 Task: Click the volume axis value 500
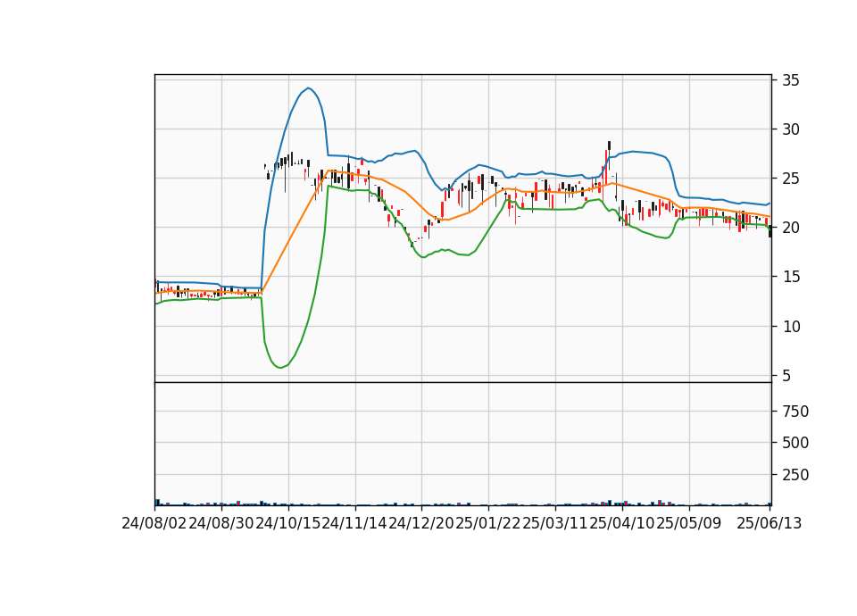pyautogui.click(x=795, y=443)
